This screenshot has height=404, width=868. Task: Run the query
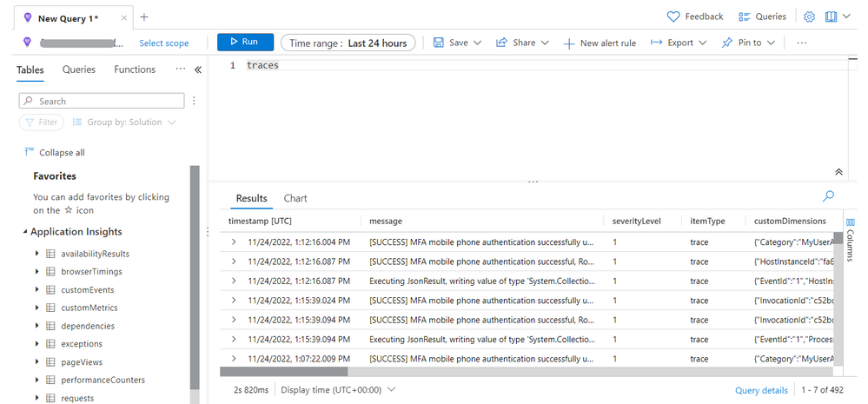pyautogui.click(x=245, y=42)
